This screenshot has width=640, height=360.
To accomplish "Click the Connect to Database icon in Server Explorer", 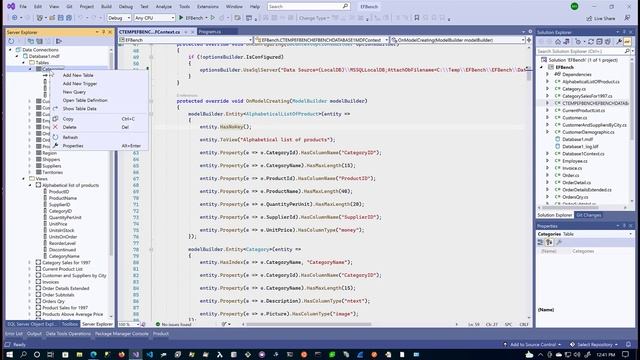I will coord(31,41).
